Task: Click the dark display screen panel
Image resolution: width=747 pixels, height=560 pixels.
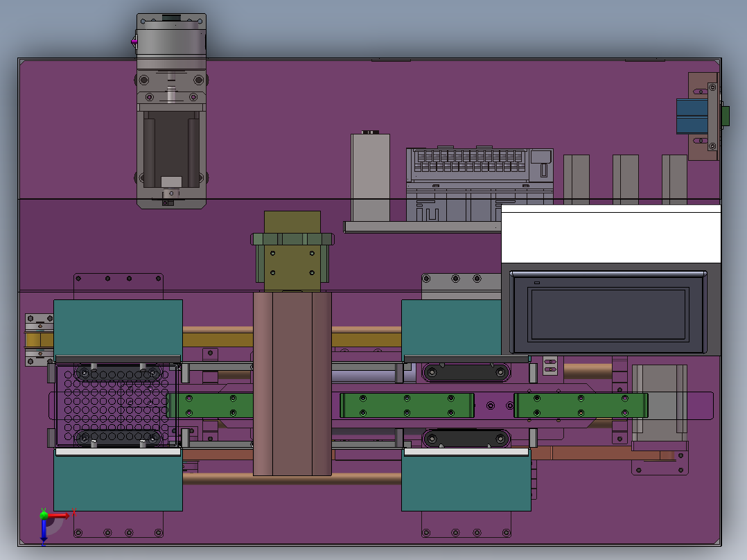Action: point(608,313)
